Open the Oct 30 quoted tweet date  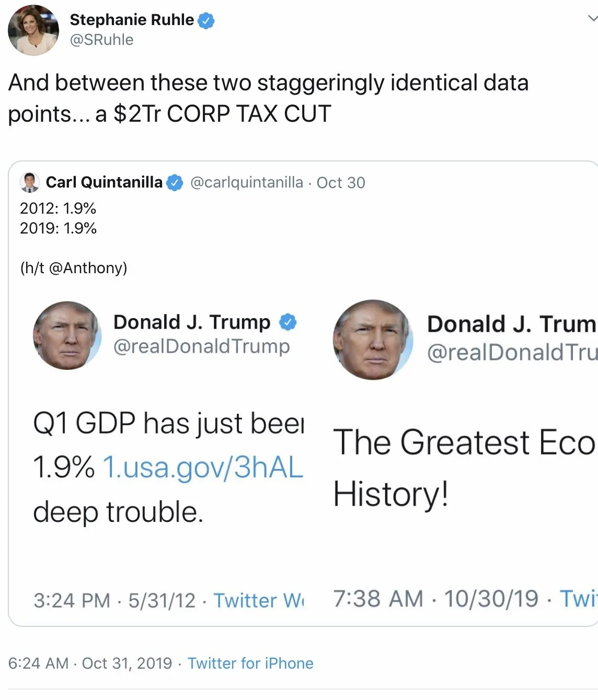[341, 182]
